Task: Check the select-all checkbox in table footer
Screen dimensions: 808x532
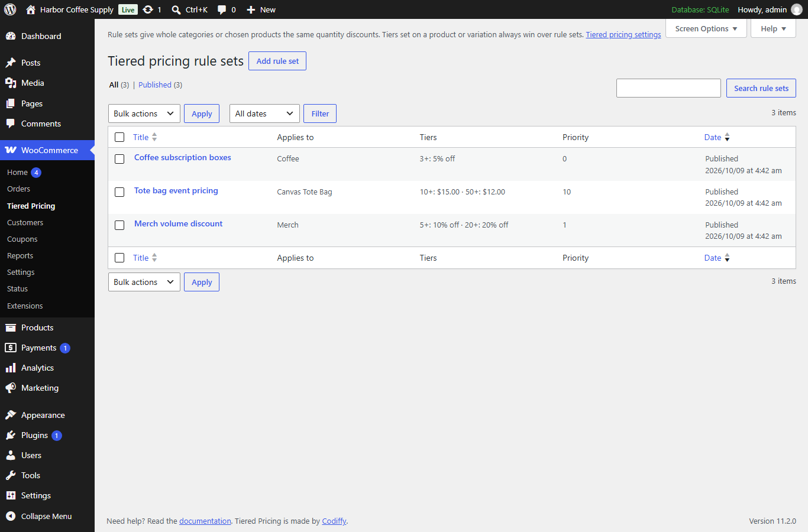Action: (x=119, y=258)
